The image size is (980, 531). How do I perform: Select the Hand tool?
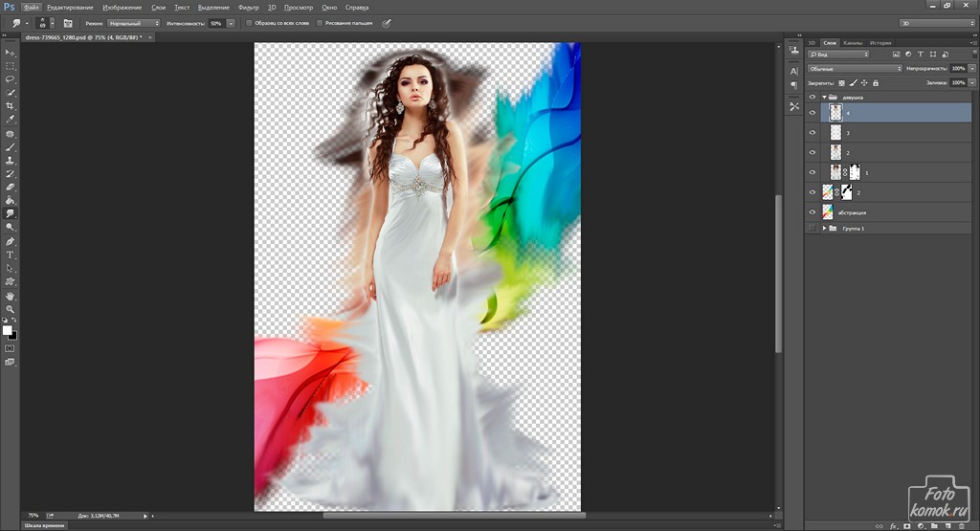(x=11, y=296)
